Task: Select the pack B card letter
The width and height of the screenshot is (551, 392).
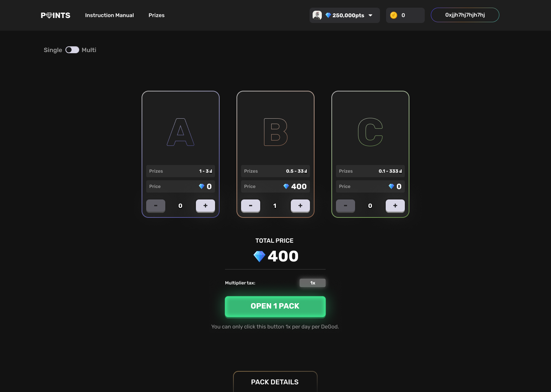Action: point(275,132)
